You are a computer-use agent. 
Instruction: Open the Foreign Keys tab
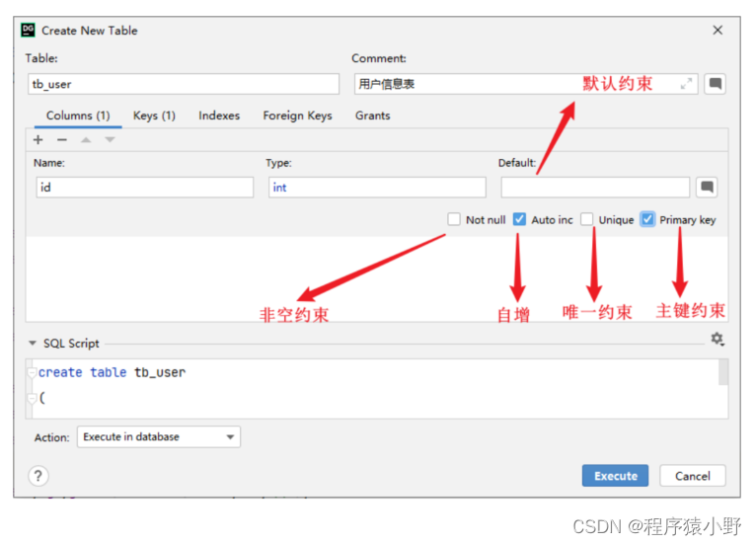[x=297, y=116]
